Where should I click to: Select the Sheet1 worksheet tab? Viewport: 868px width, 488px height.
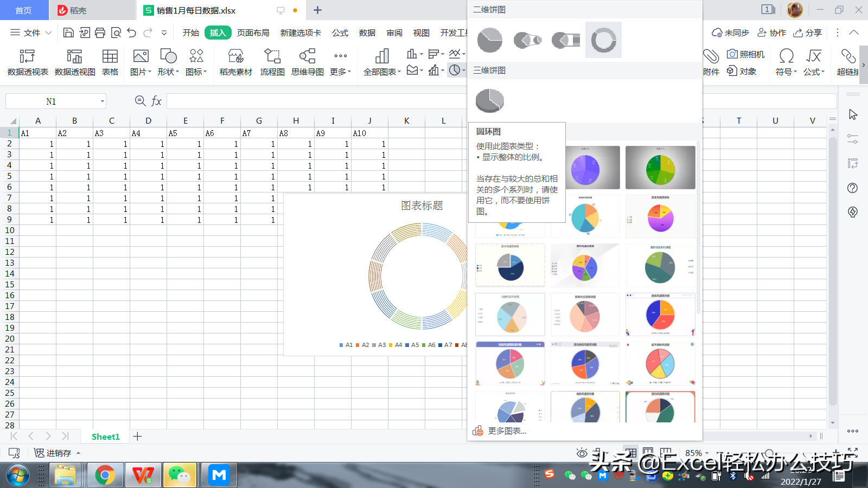click(105, 436)
